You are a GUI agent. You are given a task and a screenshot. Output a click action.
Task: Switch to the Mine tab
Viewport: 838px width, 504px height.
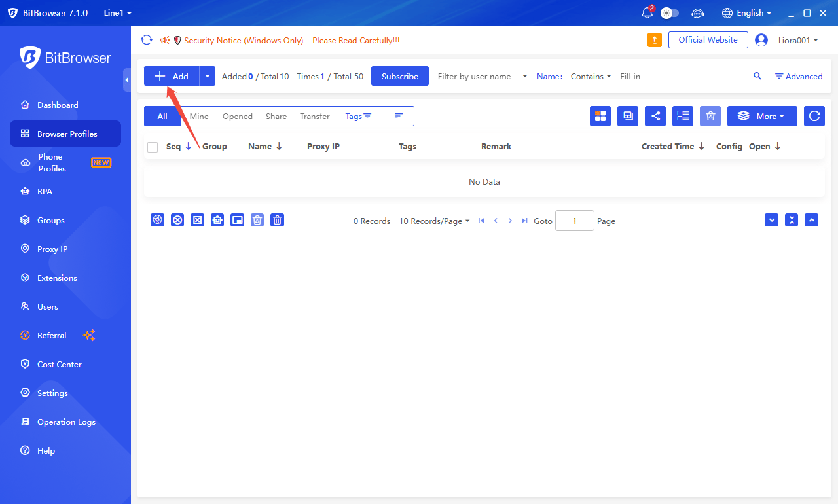(x=199, y=116)
